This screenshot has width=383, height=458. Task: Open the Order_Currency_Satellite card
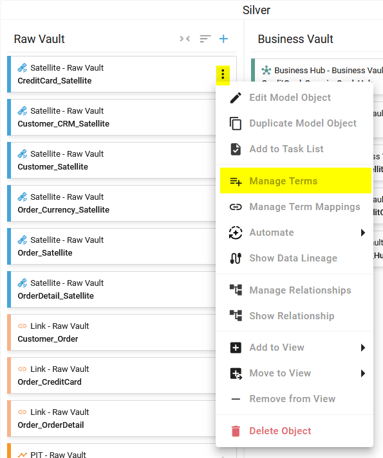pos(112,203)
